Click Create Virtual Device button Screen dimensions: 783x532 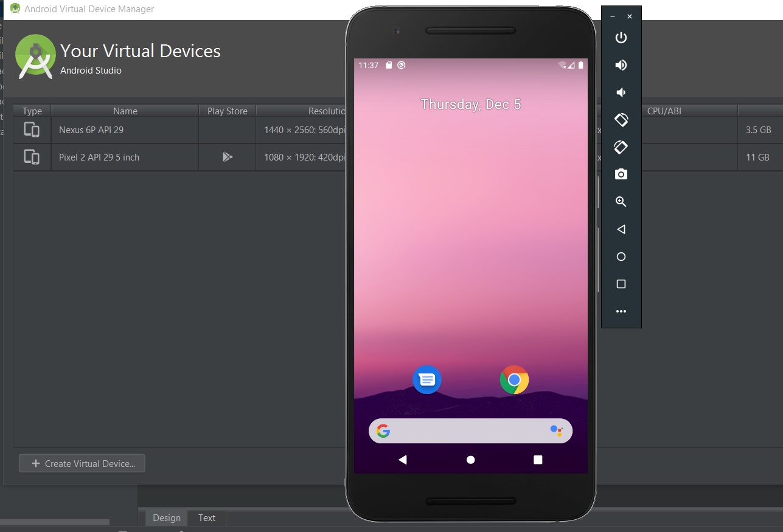pos(82,463)
